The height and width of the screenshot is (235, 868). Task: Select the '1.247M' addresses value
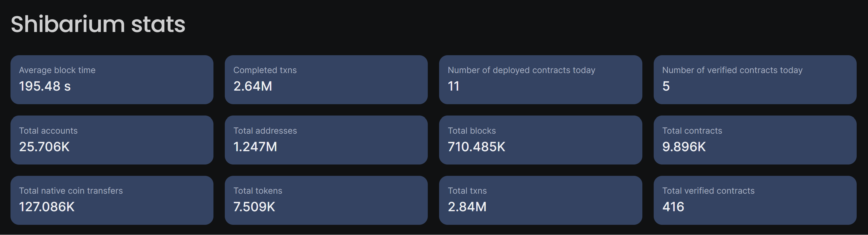255,147
